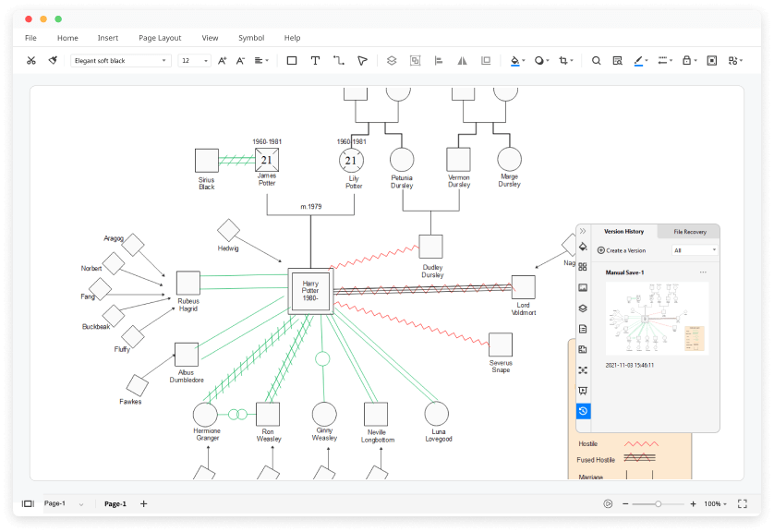The width and height of the screenshot is (774, 532).
Task: Open the Page Layout menu
Action: click(160, 38)
